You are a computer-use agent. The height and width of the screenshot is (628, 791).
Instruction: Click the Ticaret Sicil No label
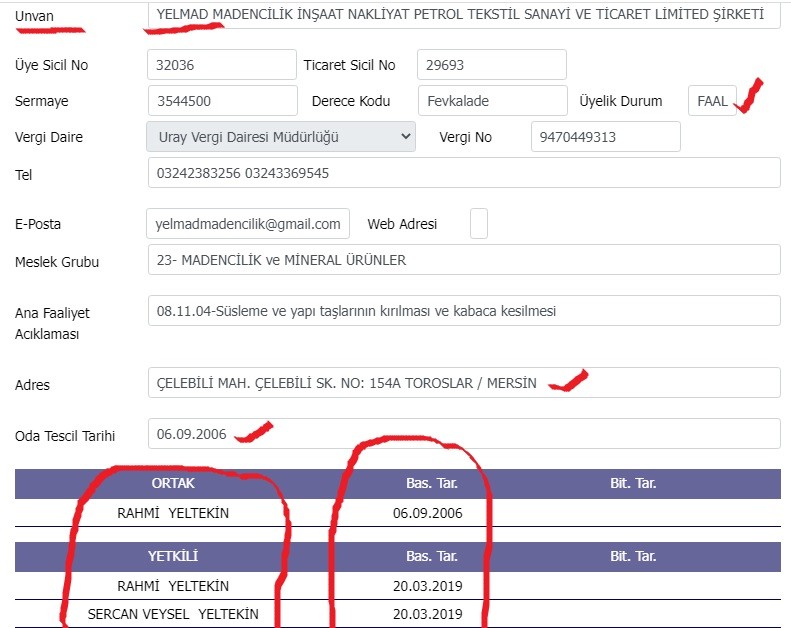click(349, 65)
